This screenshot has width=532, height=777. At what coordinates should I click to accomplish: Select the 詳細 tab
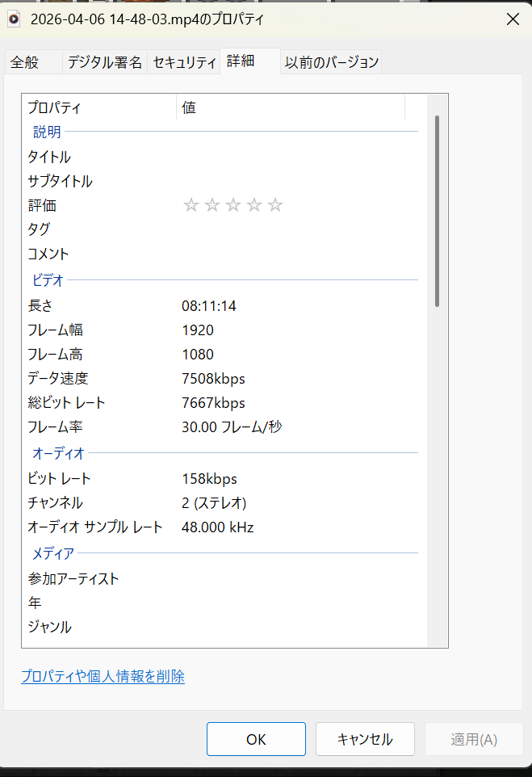pos(250,61)
